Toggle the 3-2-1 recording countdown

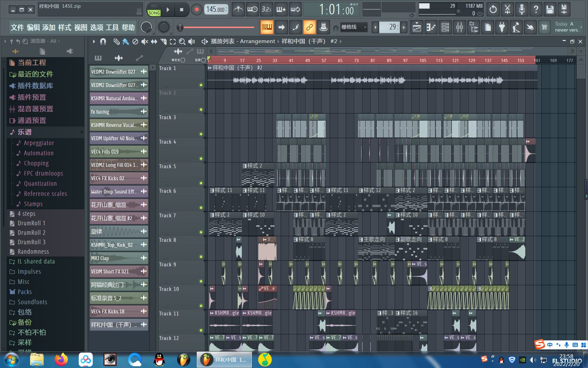(x=266, y=9)
